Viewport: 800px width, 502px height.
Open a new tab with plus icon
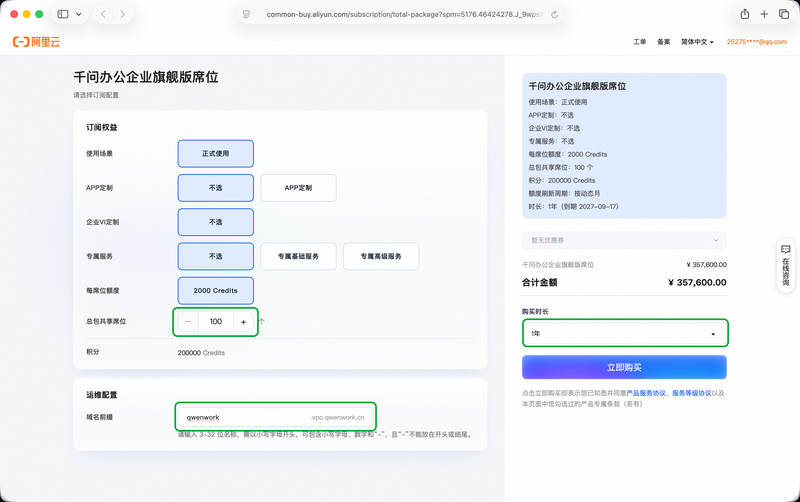764,14
